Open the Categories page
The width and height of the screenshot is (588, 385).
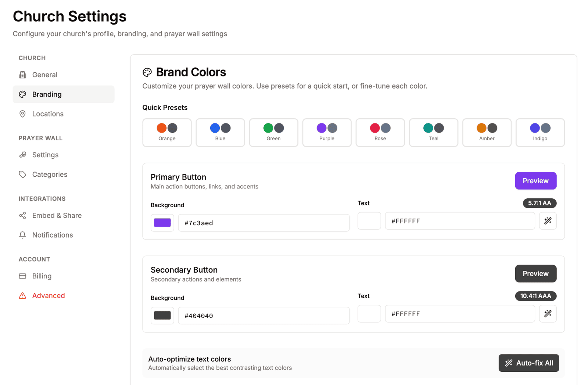pos(64,174)
